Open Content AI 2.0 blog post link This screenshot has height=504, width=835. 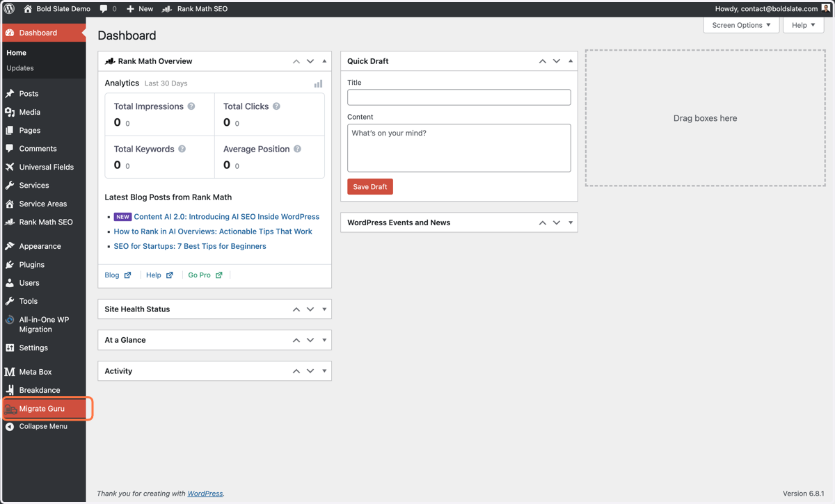click(227, 217)
